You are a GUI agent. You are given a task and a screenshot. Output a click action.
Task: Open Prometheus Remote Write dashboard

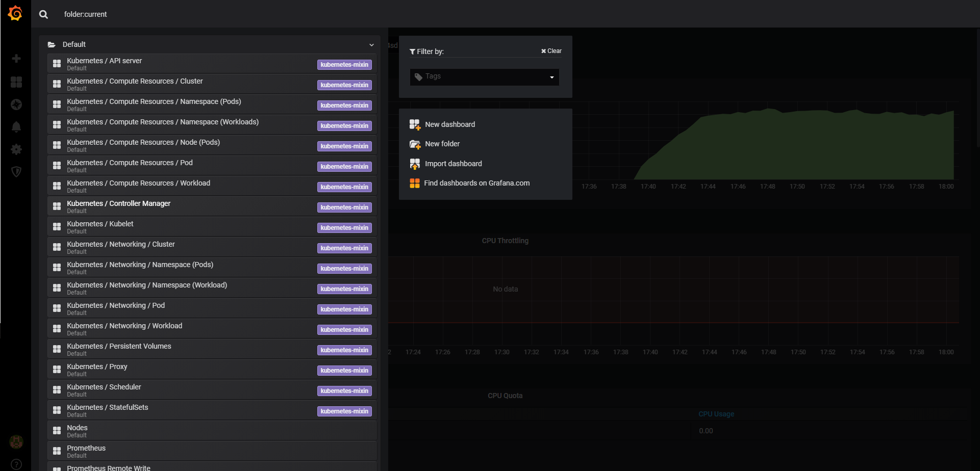pos(212,466)
